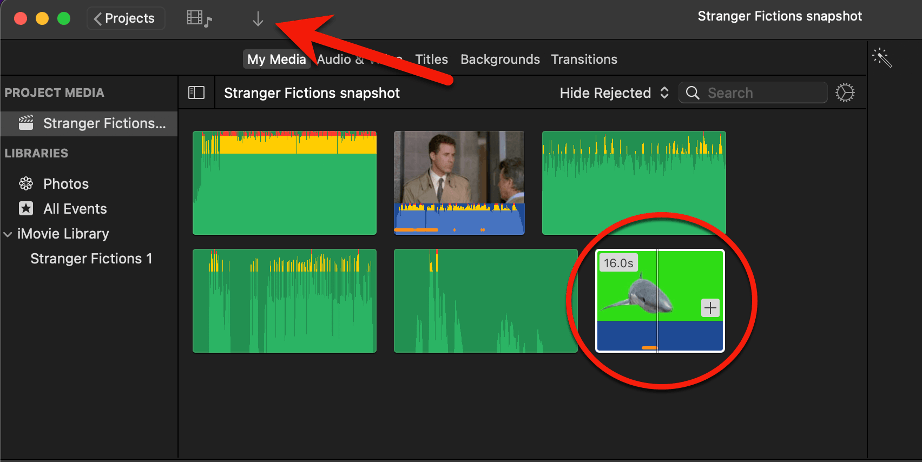
Task: Open the Backgrounds tab
Action: click(500, 59)
